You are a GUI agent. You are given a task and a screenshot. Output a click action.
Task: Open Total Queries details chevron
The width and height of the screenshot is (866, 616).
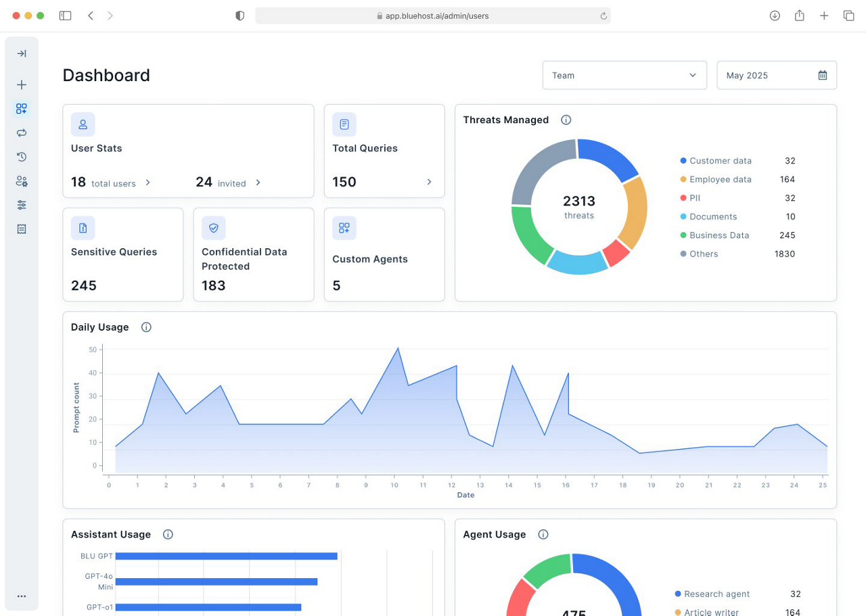pyautogui.click(x=429, y=182)
